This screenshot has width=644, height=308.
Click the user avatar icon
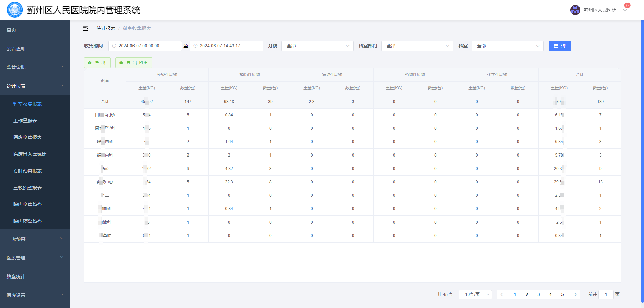click(575, 10)
